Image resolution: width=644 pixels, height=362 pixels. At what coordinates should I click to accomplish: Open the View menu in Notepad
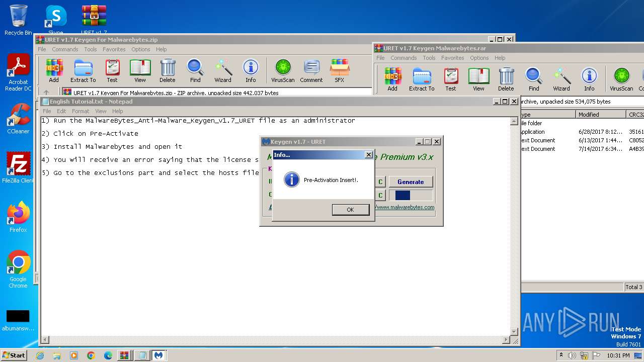coord(101,111)
